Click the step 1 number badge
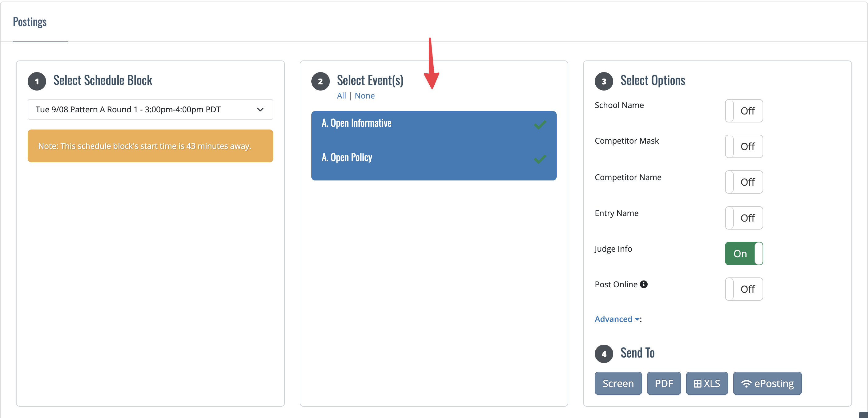 click(37, 81)
